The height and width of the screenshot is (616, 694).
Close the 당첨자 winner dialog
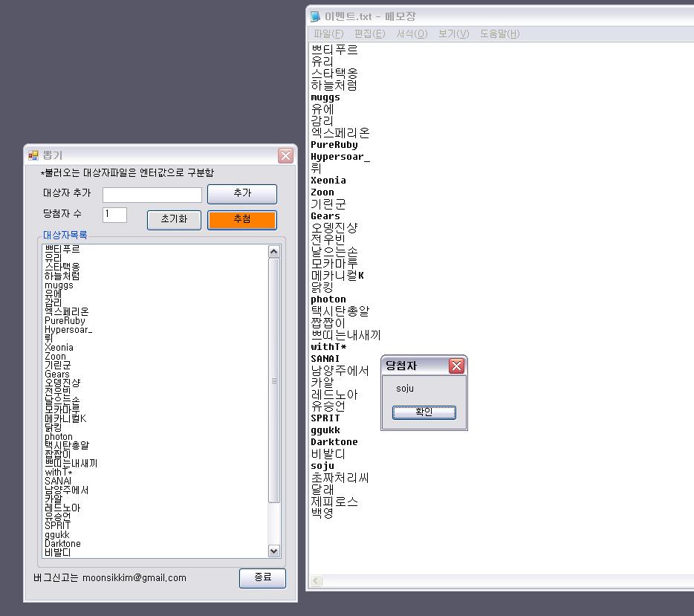pos(456,366)
